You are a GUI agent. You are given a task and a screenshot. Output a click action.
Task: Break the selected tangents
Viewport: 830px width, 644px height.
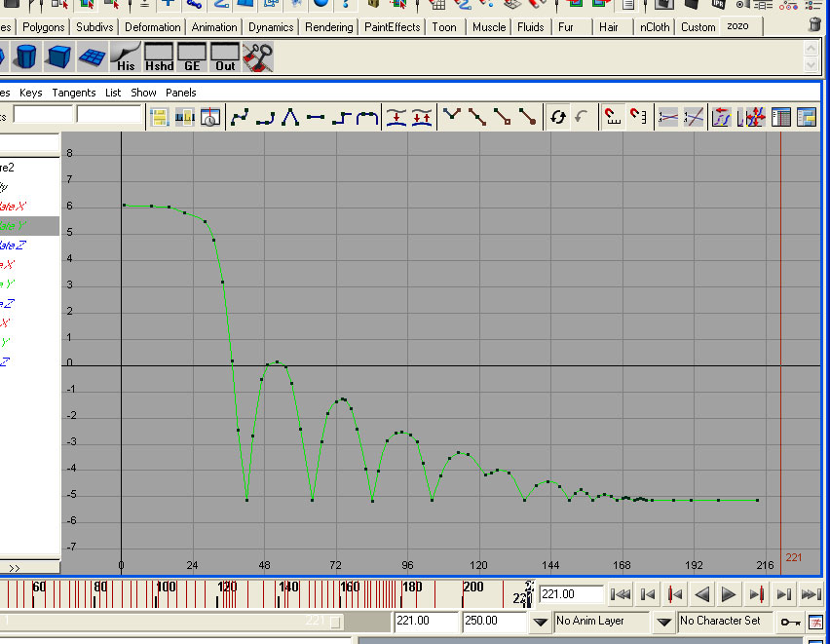pyautogui.click(x=451, y=117)
